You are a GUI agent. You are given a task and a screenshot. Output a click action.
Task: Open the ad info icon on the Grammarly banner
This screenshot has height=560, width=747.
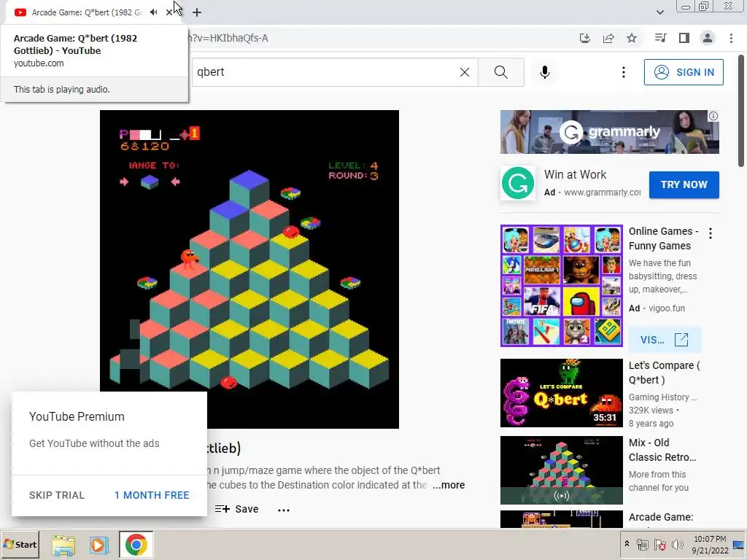713,116
